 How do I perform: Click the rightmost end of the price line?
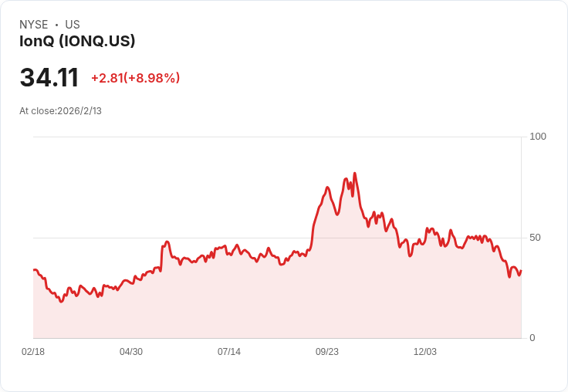click(x=521, y=270)
